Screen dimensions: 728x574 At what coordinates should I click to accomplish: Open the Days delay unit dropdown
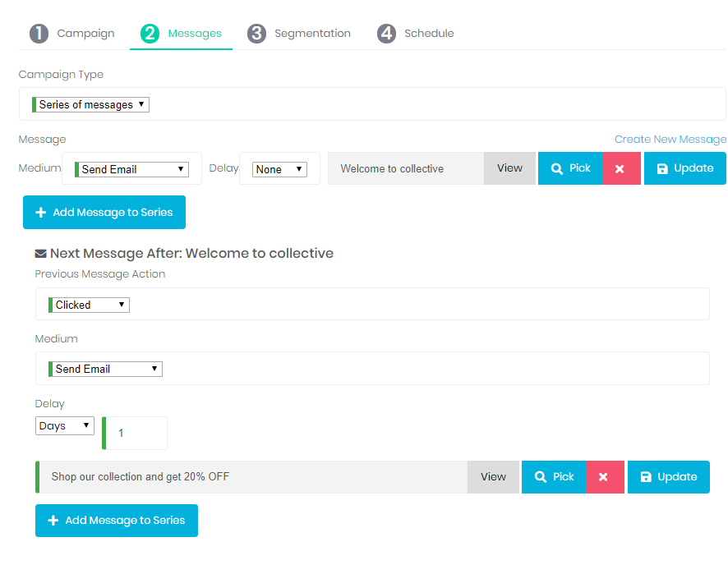(x=65, y=426)
